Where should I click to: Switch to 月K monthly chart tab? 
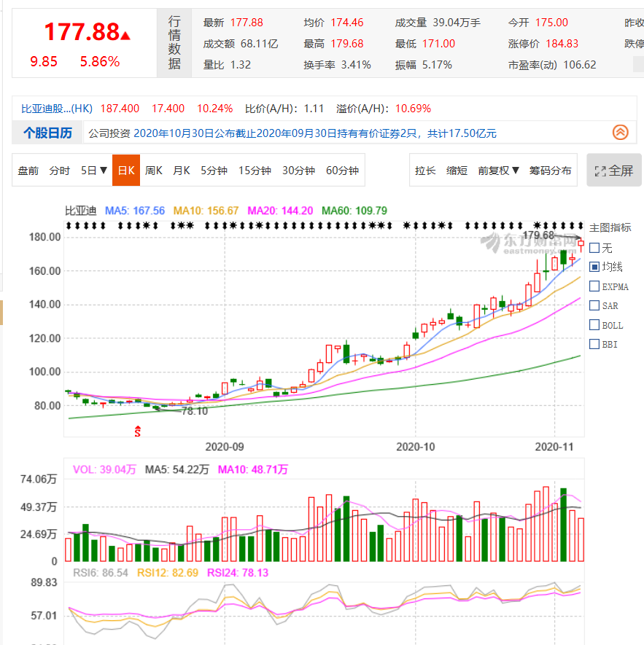pos(181,171)
